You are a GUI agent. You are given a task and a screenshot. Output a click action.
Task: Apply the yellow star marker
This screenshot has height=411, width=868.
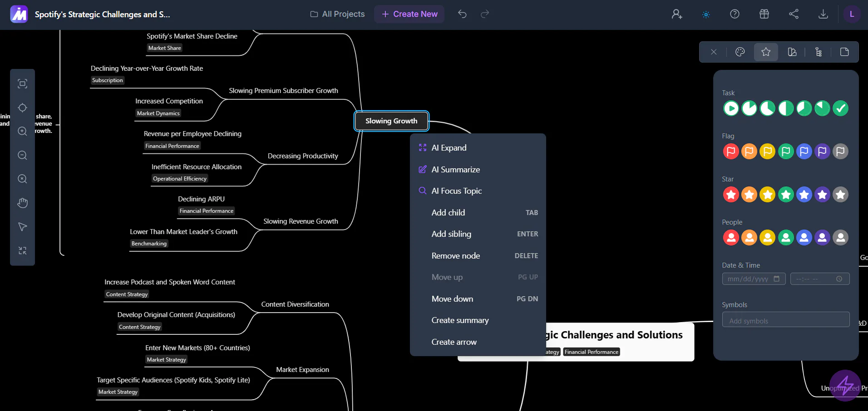click(x=767, y=195)
